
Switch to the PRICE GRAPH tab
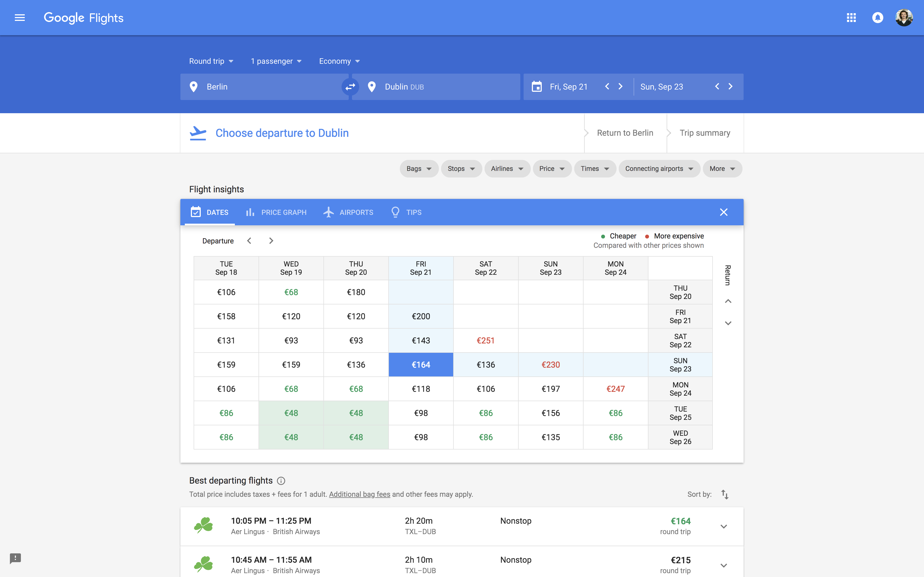tap(276, 212)
